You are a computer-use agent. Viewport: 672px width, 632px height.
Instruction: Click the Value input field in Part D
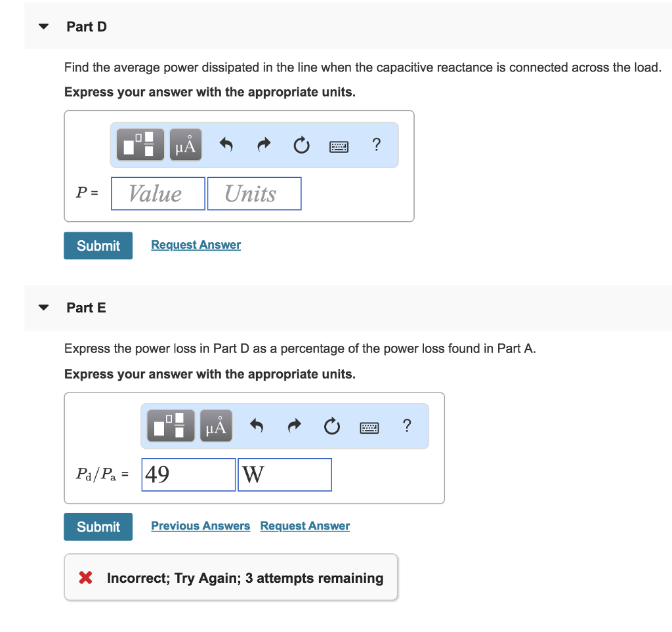click(x=157, y=193)
